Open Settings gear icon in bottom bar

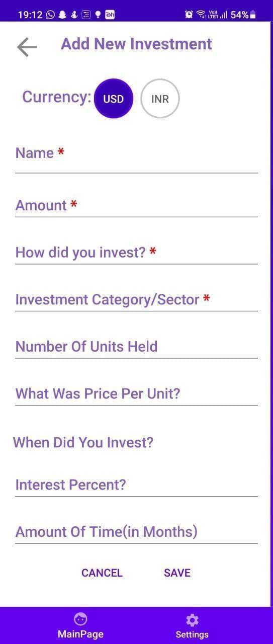[x=192, y=619]
